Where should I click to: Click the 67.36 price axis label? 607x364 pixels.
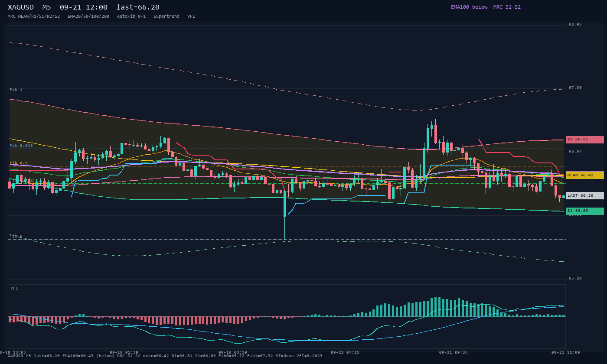click(x=575, y=88)
